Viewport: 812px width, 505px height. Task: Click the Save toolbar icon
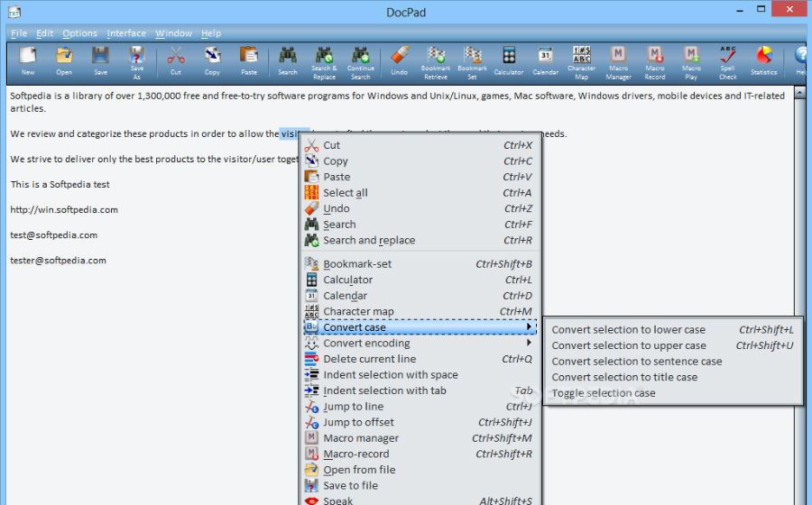coord(100,61)
